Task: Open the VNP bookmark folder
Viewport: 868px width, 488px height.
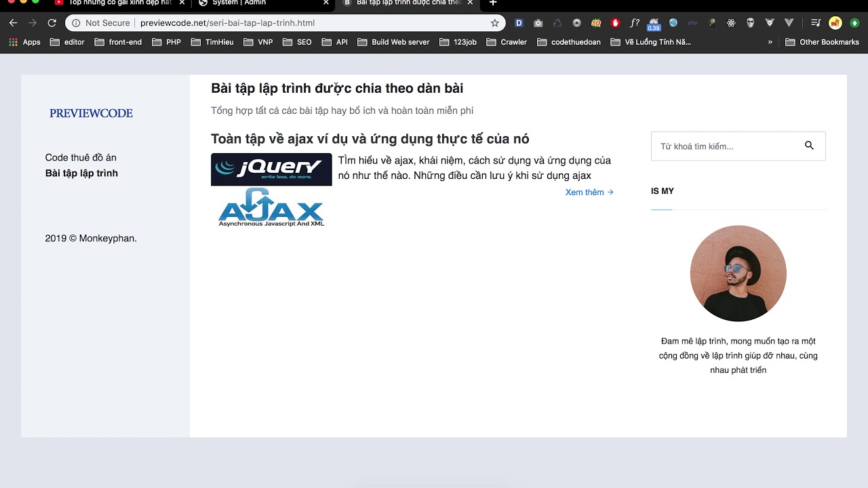Action: [x=258, y=42]
